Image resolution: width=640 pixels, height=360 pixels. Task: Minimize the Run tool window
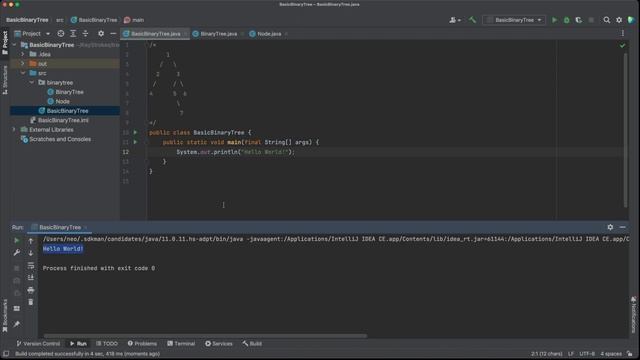622,227
